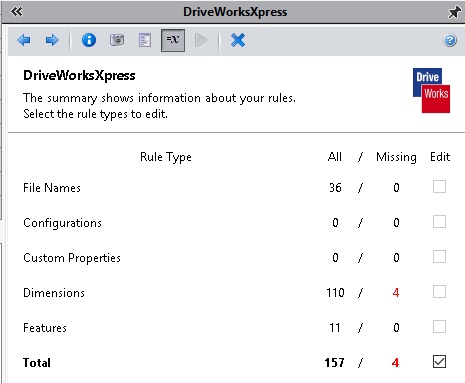Click the Custom Properties rule type

coord(72,258)
